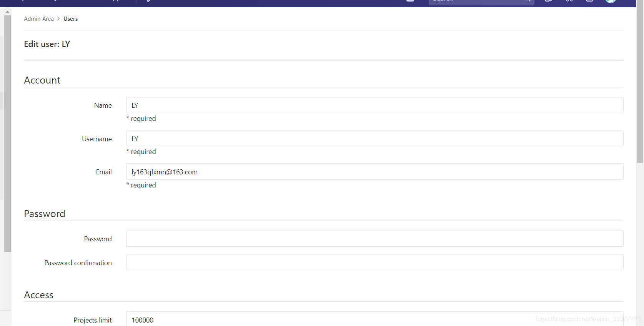Focus the Password confirmation input field

click(x=374, y=262)
